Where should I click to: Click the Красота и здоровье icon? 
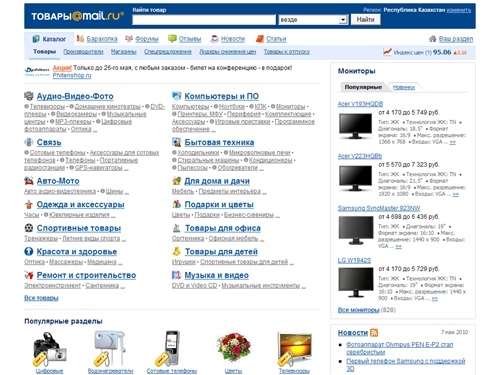29,251
